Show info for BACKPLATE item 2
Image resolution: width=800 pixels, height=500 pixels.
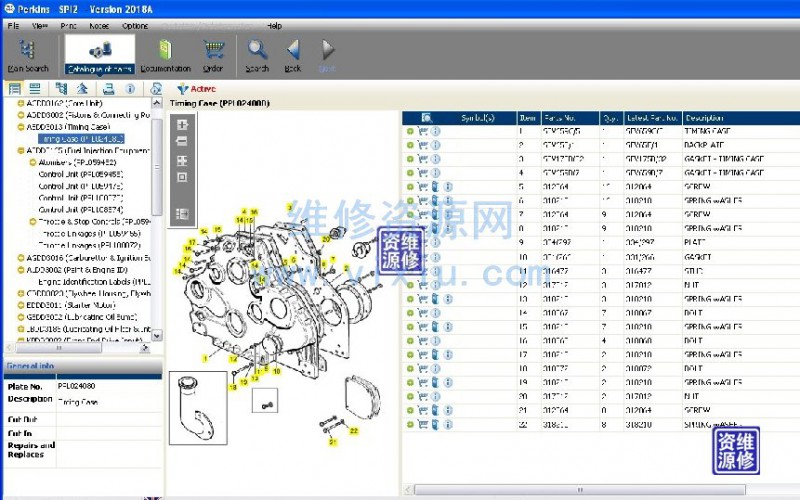[435, 145]
